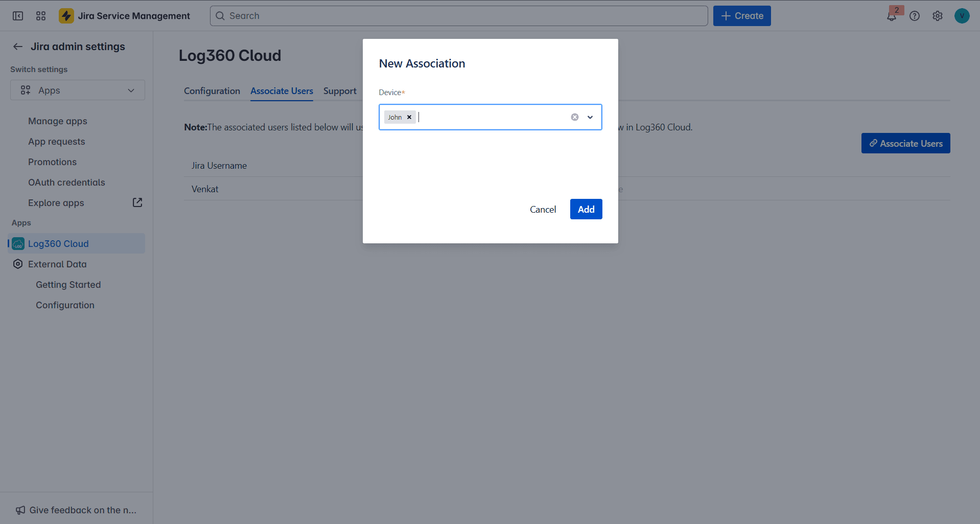Screen dimensions: 980x524
Task: Collapse the left sidebar
Action: [x=18, y=16]
